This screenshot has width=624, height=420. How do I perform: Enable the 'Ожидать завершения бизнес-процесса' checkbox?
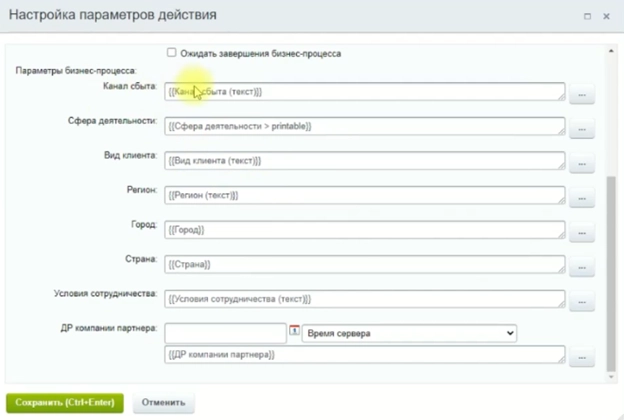172,53
